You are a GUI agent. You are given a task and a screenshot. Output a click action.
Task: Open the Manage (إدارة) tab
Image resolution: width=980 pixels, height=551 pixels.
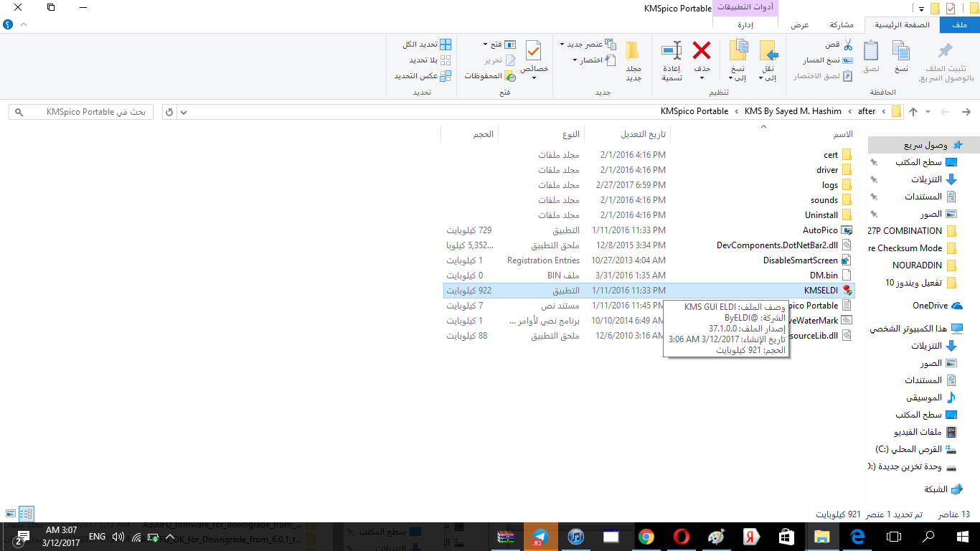pyautogui.click(x=745, y=24)
